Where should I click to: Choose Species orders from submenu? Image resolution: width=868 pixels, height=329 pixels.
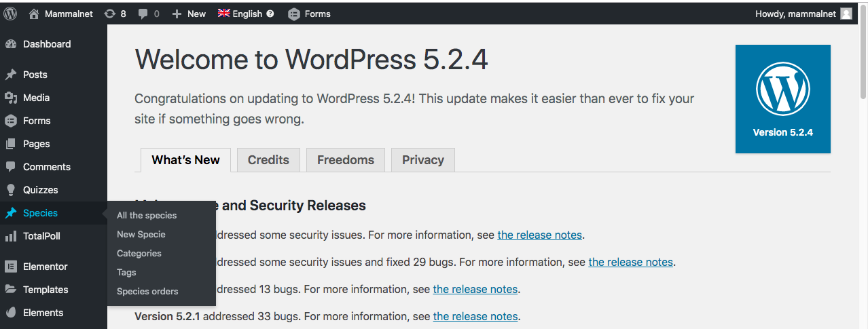[x=147, y=291]
